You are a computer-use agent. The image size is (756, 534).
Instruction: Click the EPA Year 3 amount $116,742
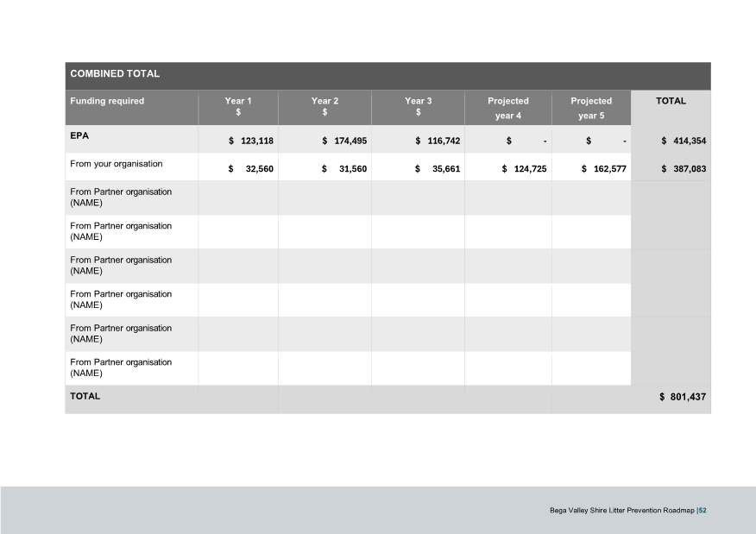438,141
